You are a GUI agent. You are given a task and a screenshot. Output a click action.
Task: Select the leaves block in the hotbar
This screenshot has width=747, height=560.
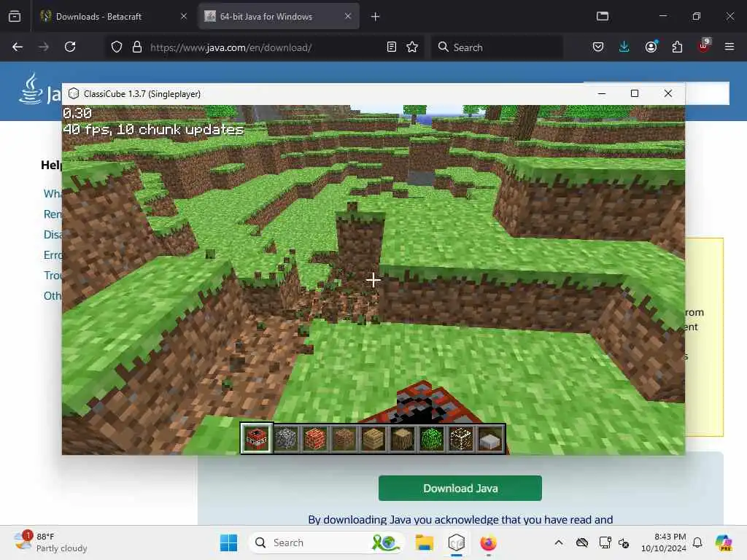[x=432, y=438]
